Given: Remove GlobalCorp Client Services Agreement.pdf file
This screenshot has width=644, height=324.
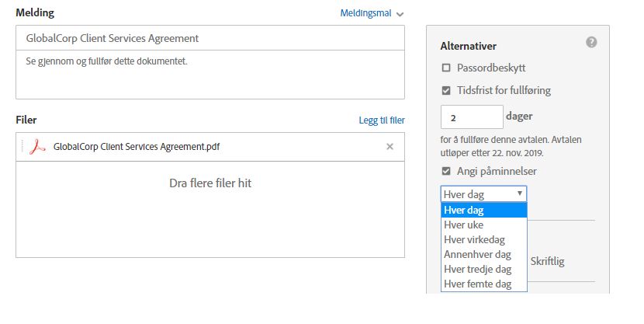Looking at the screenshot, I should [x=390, y=146].
